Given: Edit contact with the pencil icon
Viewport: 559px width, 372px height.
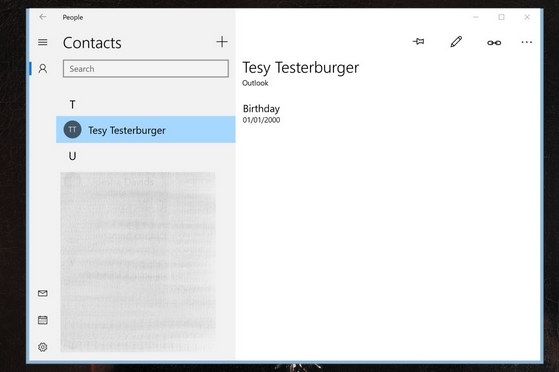Looking at the screenshot, I should point(456,42).
